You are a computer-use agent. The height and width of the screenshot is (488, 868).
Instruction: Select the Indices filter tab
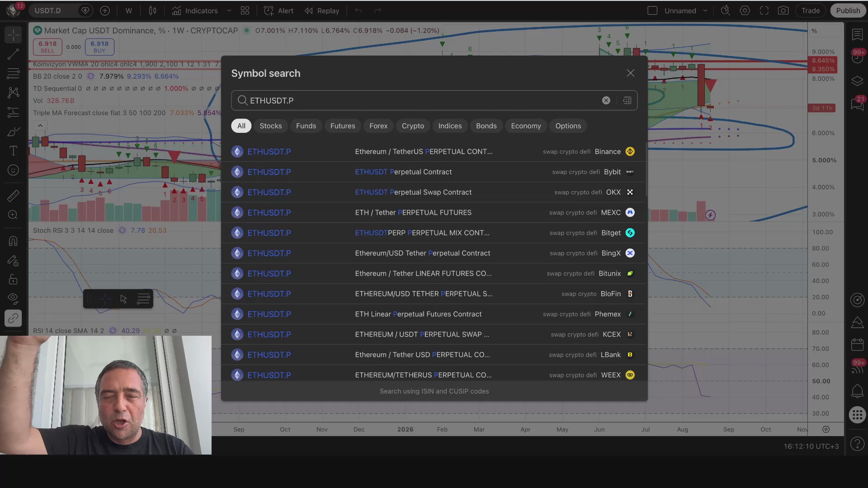(450, 126)
